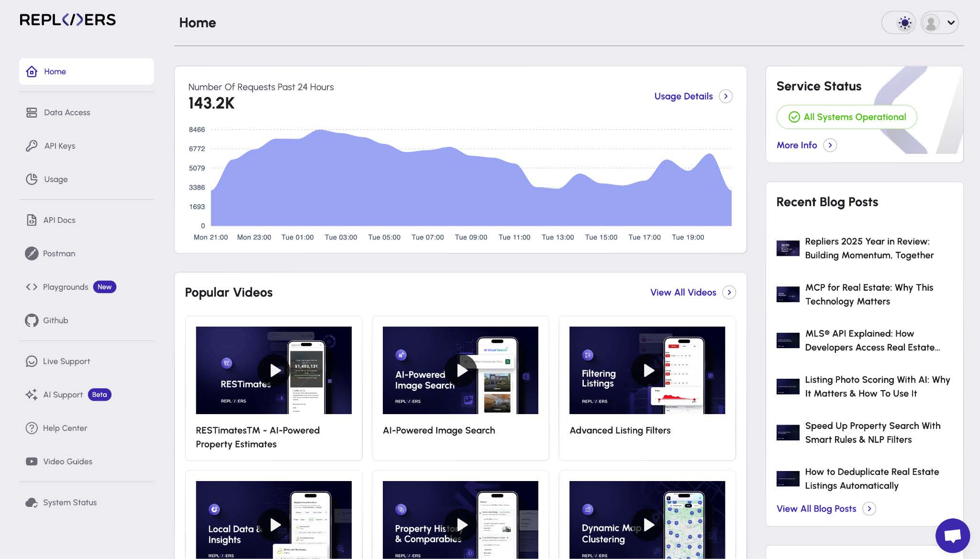Image resolution: width=980 pixels, height=559 pixels.
Task: Click the AI Support sparkle icon
Action: tap(32, 395)
